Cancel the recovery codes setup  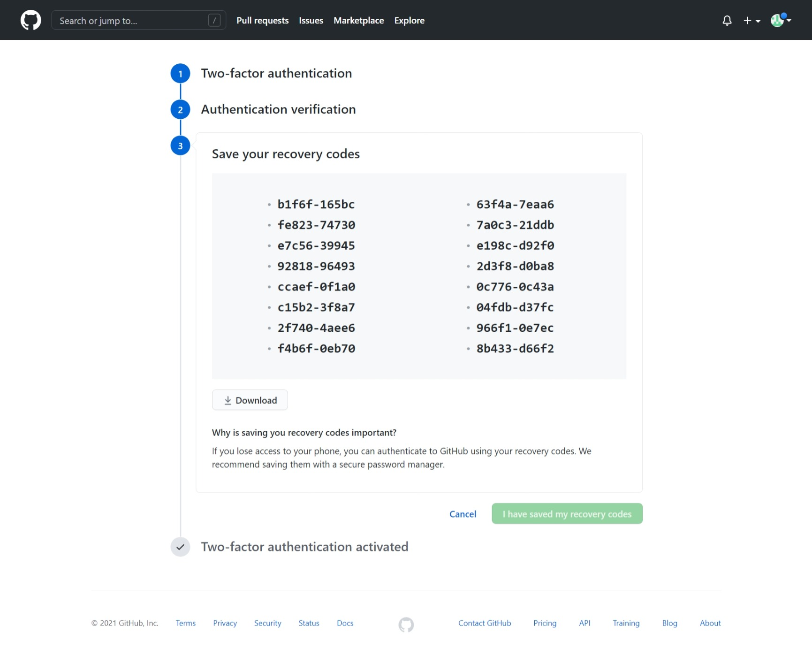coord(463,514)
